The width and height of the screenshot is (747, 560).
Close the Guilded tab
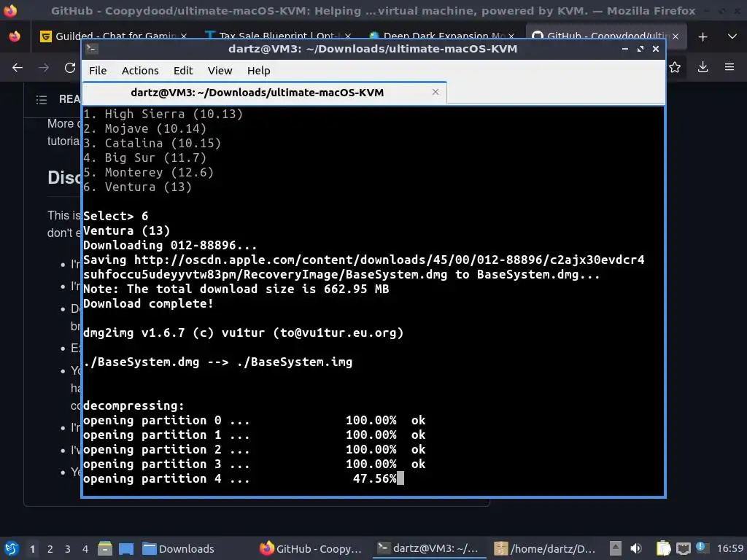click(183, 36)
